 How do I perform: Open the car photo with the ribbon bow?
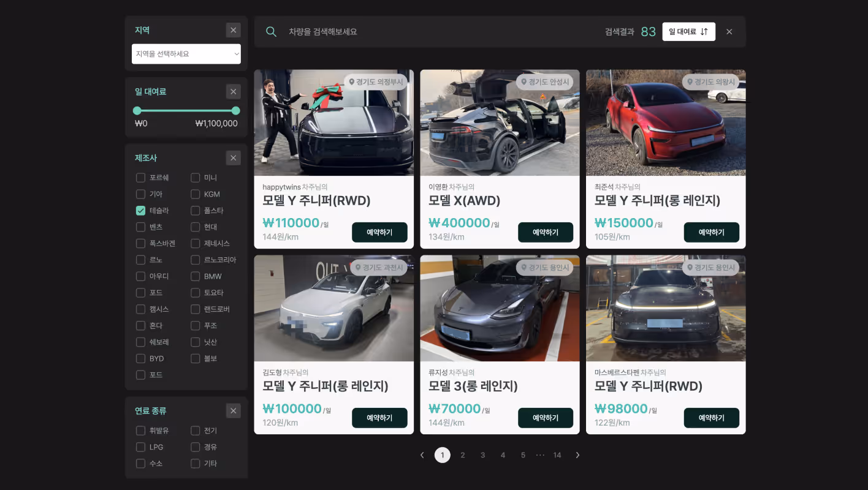334,123
